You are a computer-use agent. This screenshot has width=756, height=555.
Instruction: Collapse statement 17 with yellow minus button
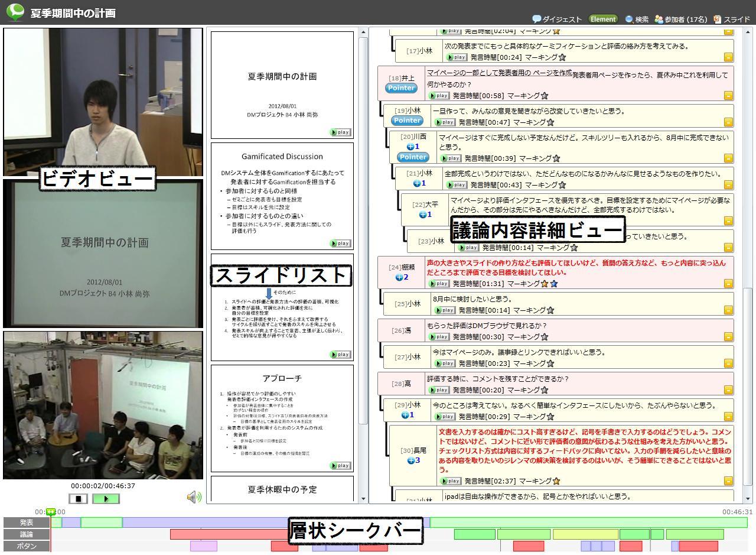click(728, 57)
